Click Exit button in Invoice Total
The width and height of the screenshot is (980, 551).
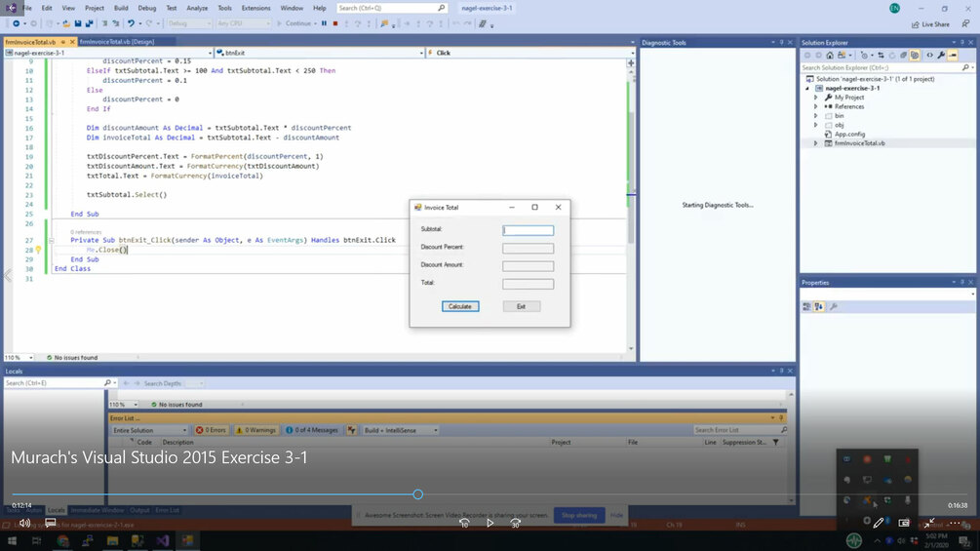[522, 306]
